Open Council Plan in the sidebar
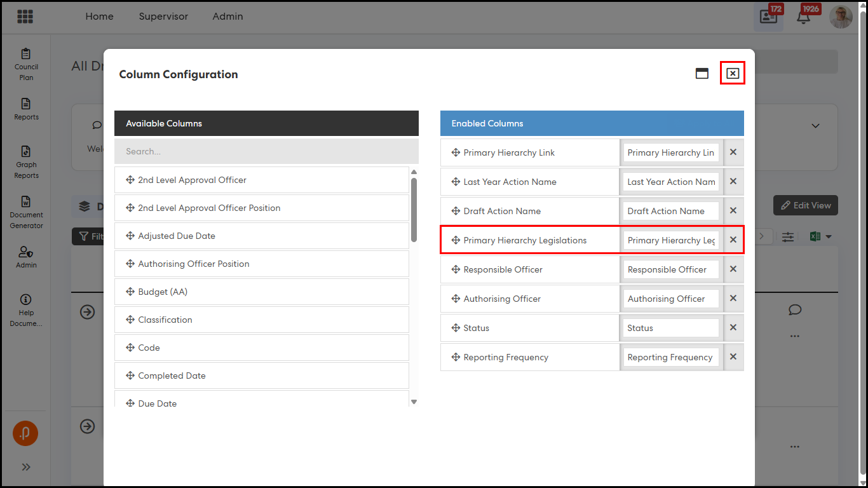The image size is (868, 488). [26, 64]
